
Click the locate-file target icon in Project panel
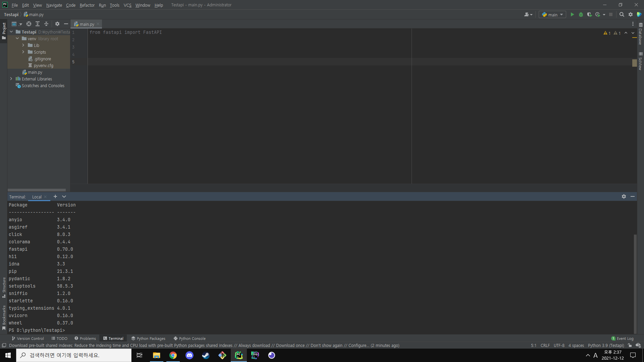[x=29, y=24]
